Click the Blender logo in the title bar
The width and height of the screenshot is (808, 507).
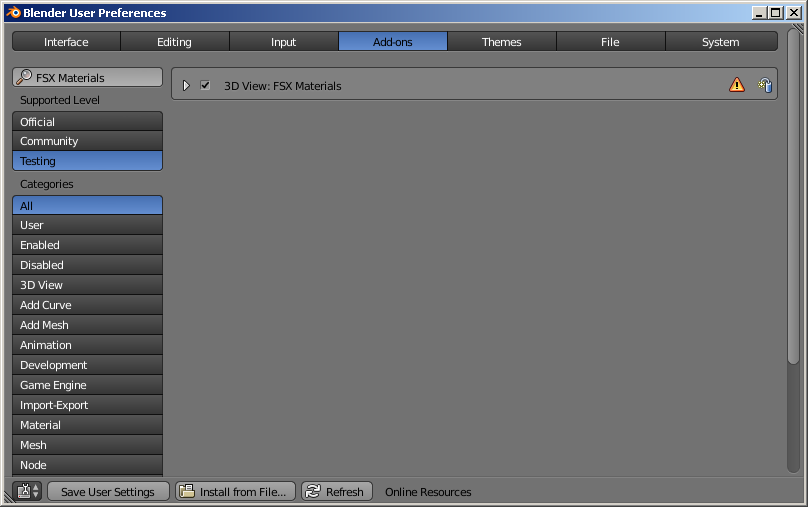[13, 12]
